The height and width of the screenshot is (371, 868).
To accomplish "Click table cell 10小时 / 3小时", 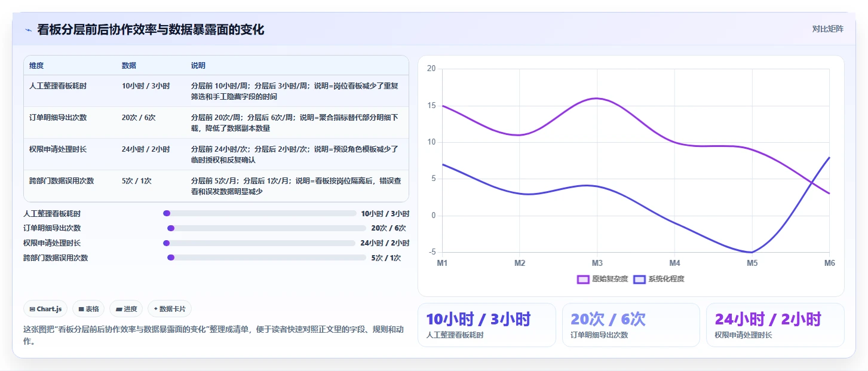I will 146,86.
